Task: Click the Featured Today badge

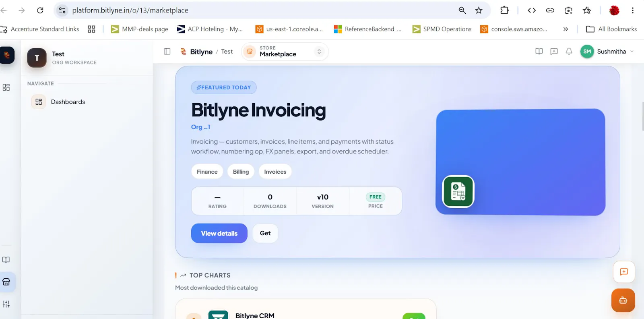Action: click(224, 87)
